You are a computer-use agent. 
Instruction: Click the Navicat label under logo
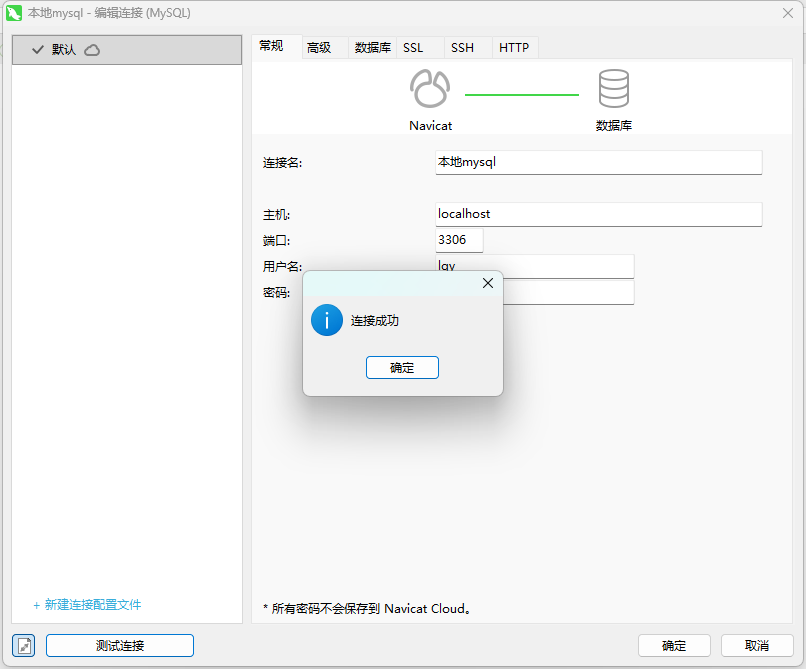tap(430, 126)
